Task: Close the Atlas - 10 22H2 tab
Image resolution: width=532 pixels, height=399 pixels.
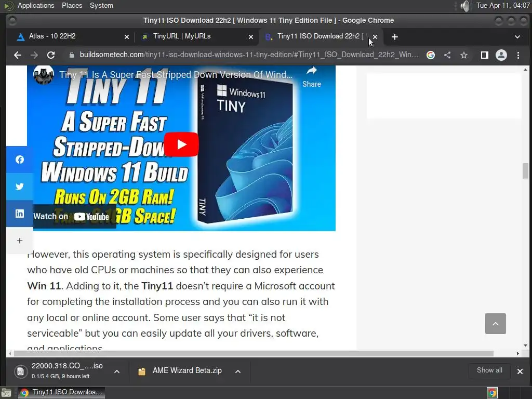Action: pos(127,37)
